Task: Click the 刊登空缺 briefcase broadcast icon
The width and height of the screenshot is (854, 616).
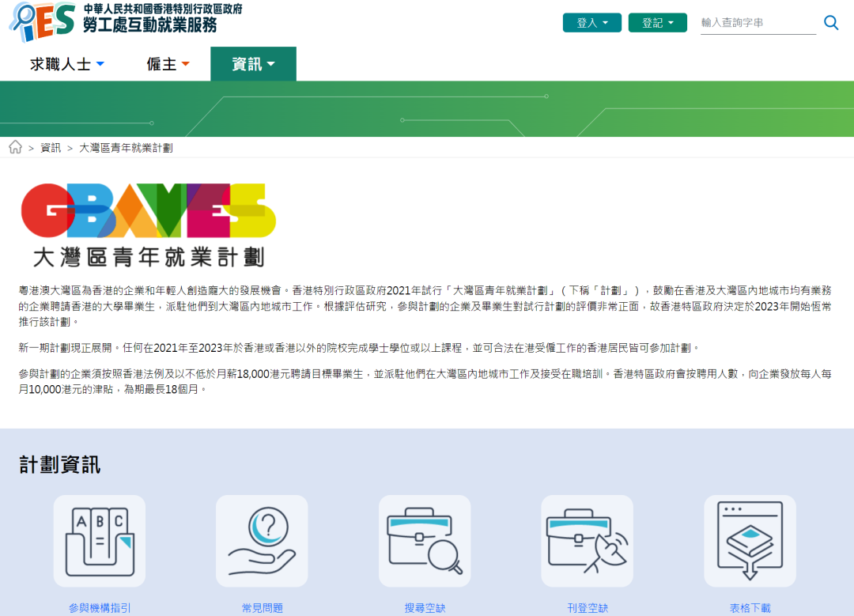Action: pos(587,541)
